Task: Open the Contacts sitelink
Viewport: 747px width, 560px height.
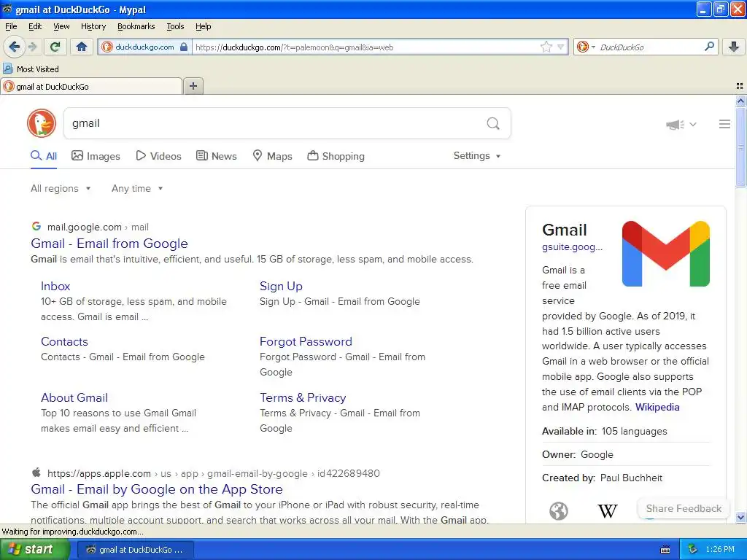Action: coord(64,341)
